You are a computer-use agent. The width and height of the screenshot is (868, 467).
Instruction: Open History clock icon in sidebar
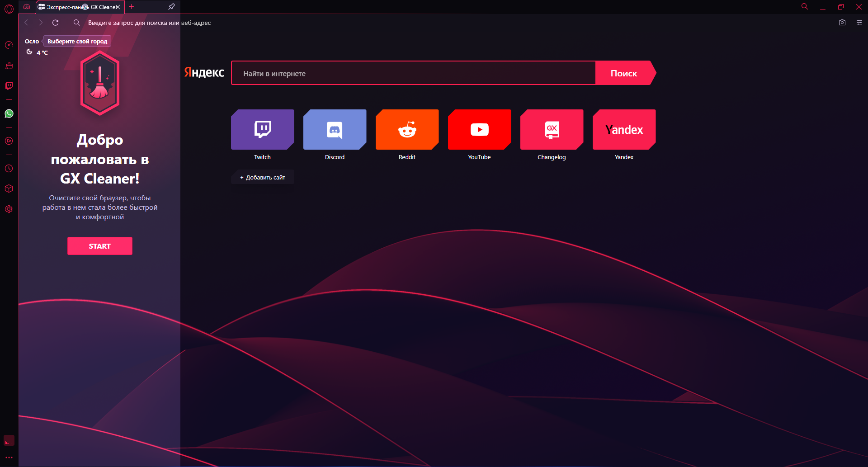9,169
